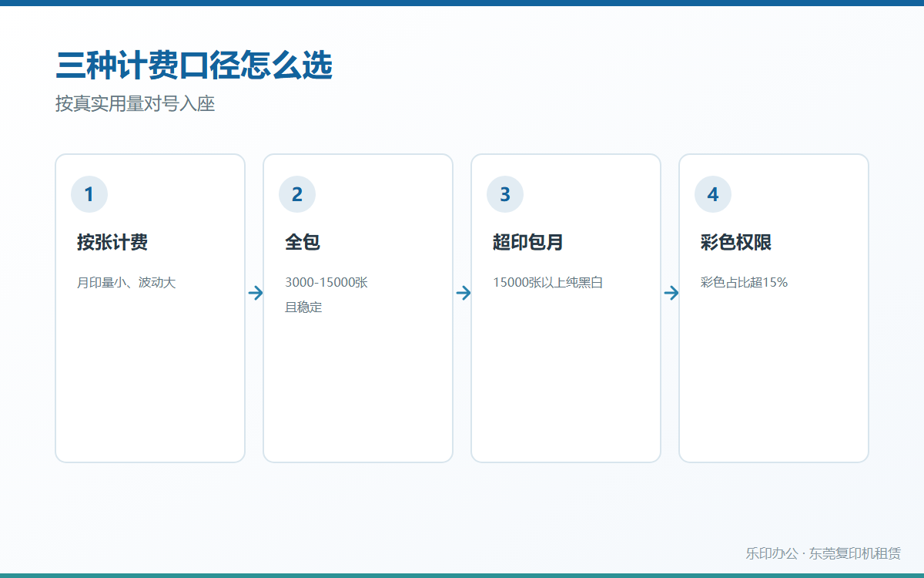Click the step number 3 circle
The width and height of the screenshot is (924, 578).
[505, 194]
